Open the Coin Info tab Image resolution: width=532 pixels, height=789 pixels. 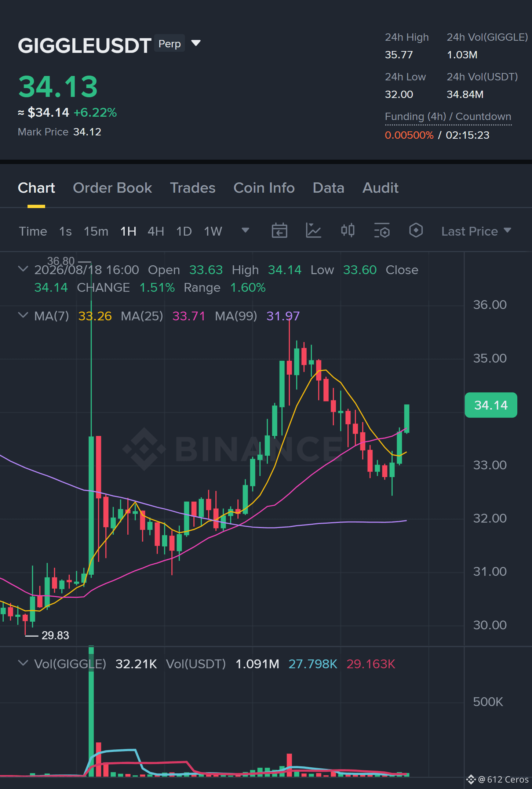[264, 188]
